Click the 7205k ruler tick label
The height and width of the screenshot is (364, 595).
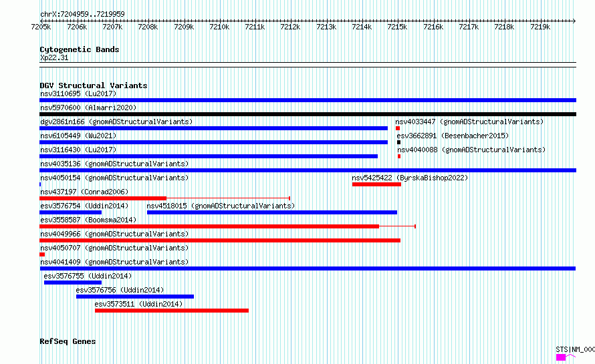pos(41,27)
